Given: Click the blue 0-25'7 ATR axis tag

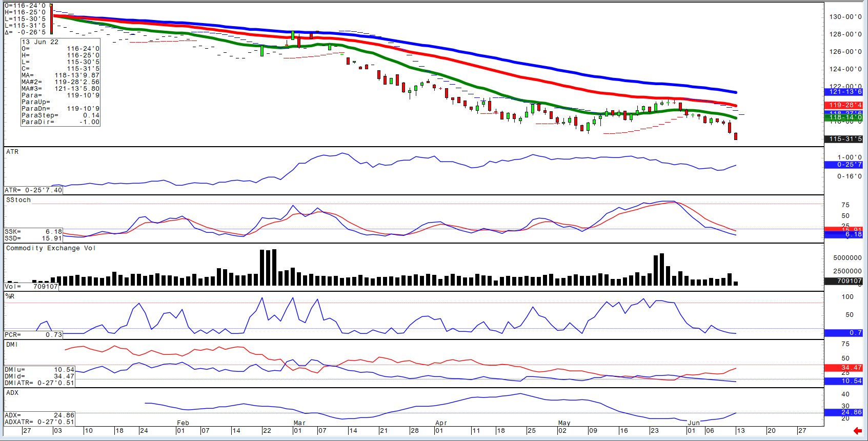Looking at the screenshot, I should 843,165.
